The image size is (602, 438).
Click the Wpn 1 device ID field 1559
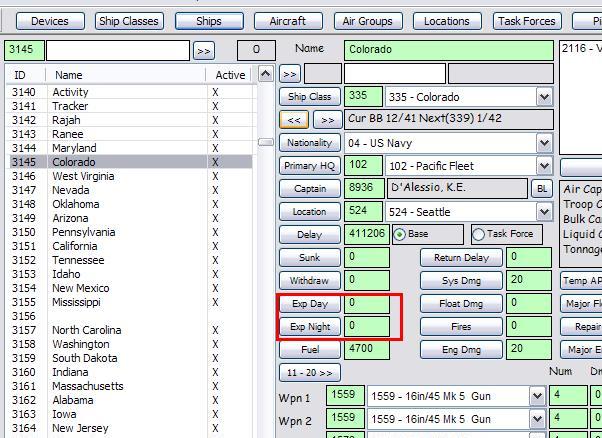pos(345,395)
